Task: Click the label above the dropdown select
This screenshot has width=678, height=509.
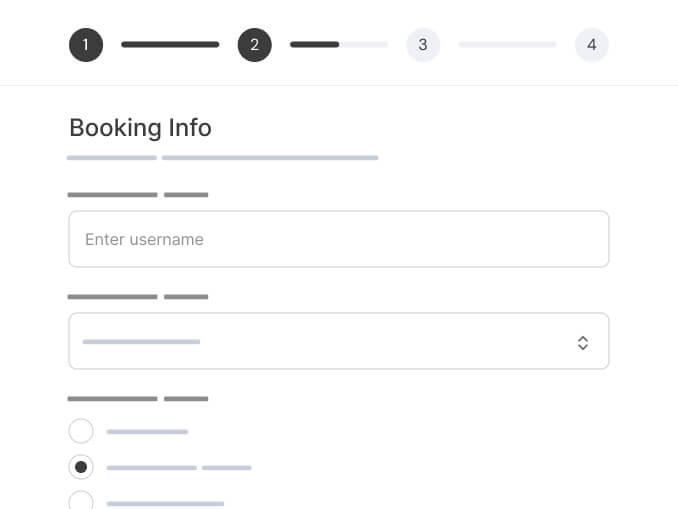Action: coord(137,297)
